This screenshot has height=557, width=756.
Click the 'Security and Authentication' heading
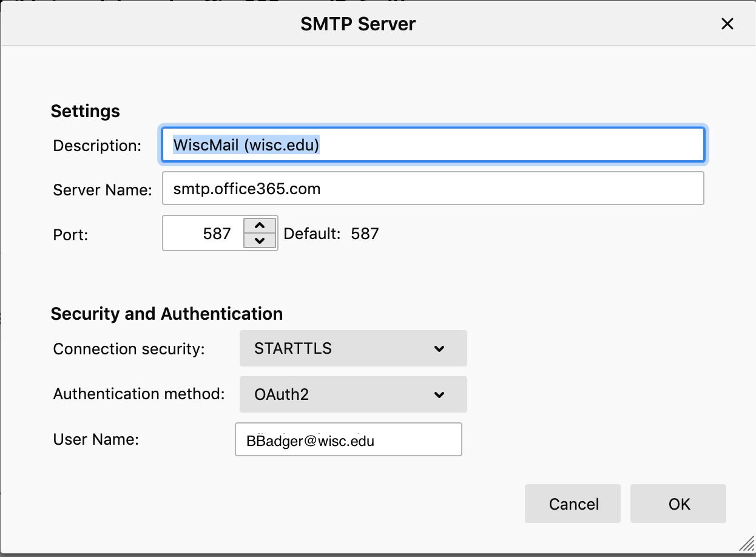[x=167, y=314]
